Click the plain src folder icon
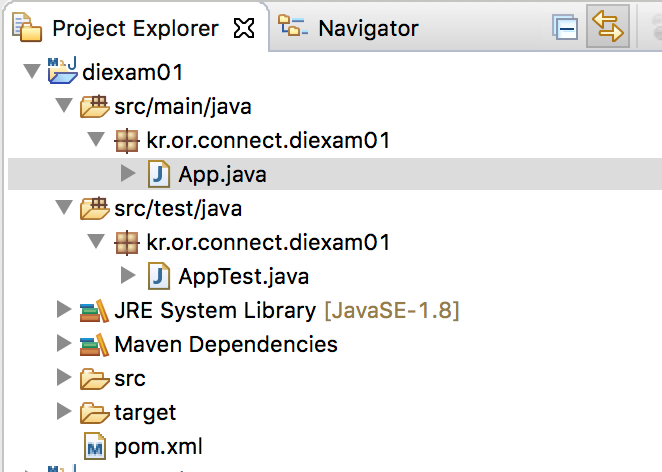The height and width of the screenshot is (472, 662). point(95,379)
